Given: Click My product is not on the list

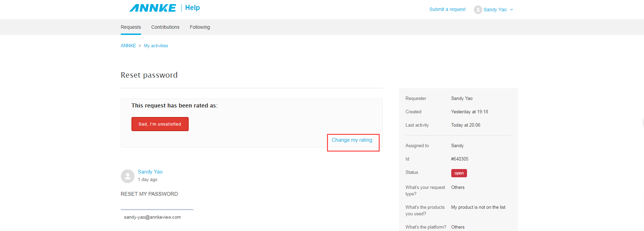Looking at the screenshot, I should (478, 207).
